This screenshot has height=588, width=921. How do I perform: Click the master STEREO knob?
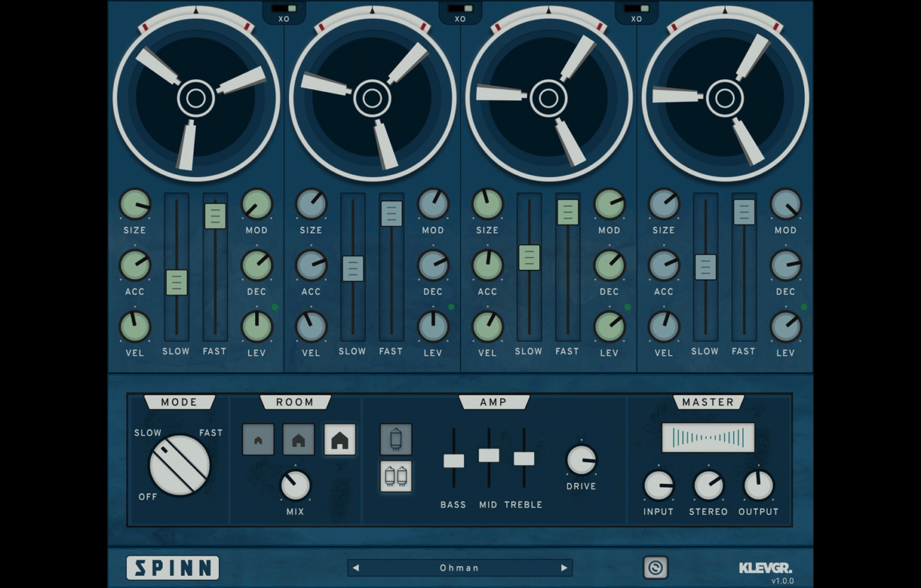click(708, 486)
